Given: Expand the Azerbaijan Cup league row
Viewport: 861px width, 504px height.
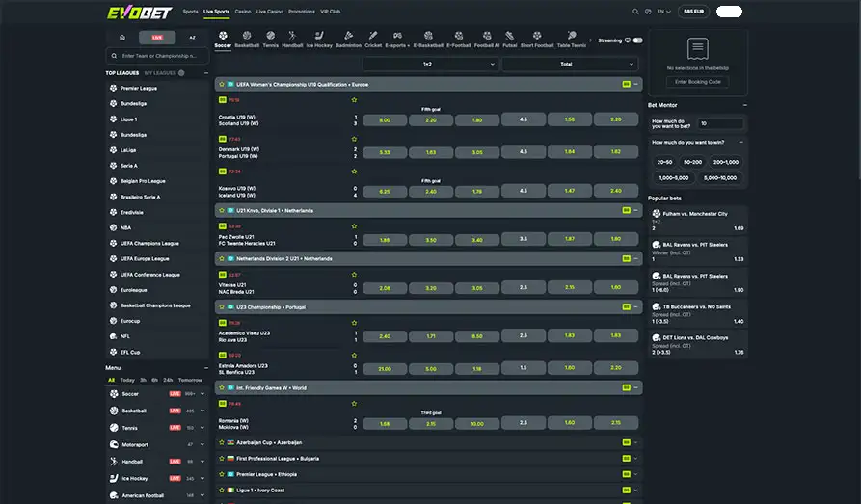Looking at the screenshot, I should (x=635, y=442).
